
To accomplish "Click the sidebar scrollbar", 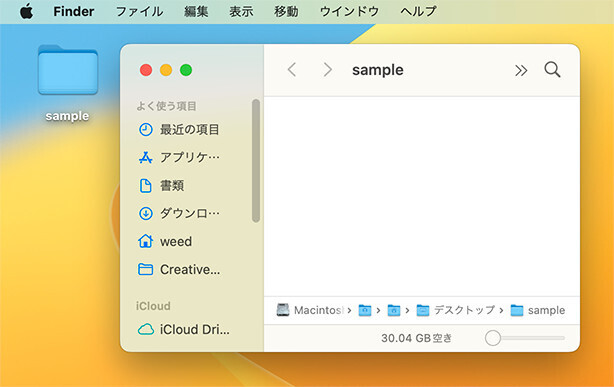I will click(x=256, y=161).
